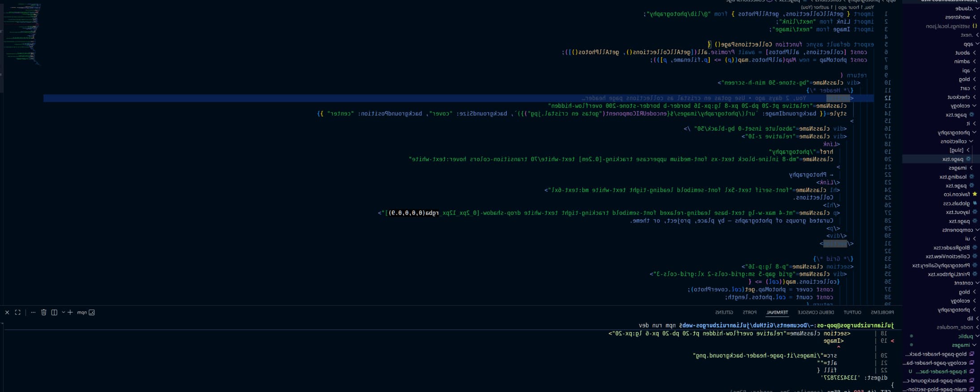980x392 pixels.
Task: Click the npm terminal shell icon
Action: click(x=92, y=312)
